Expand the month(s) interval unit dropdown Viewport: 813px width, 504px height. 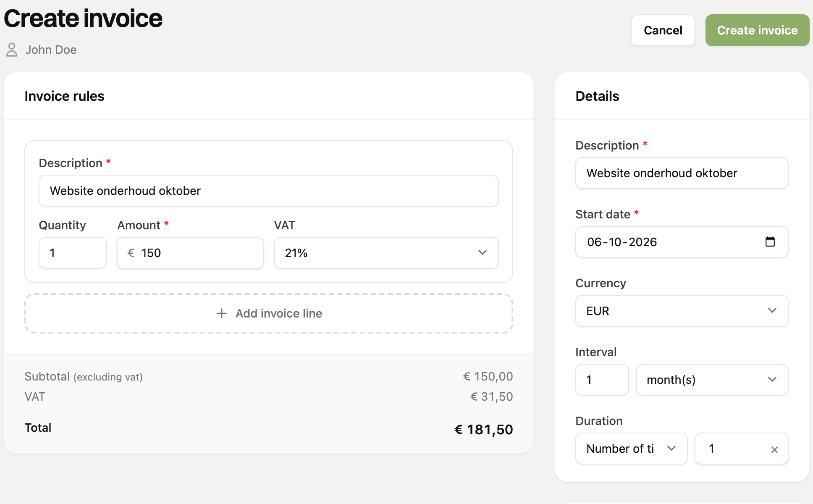click(x=712, y=380)
